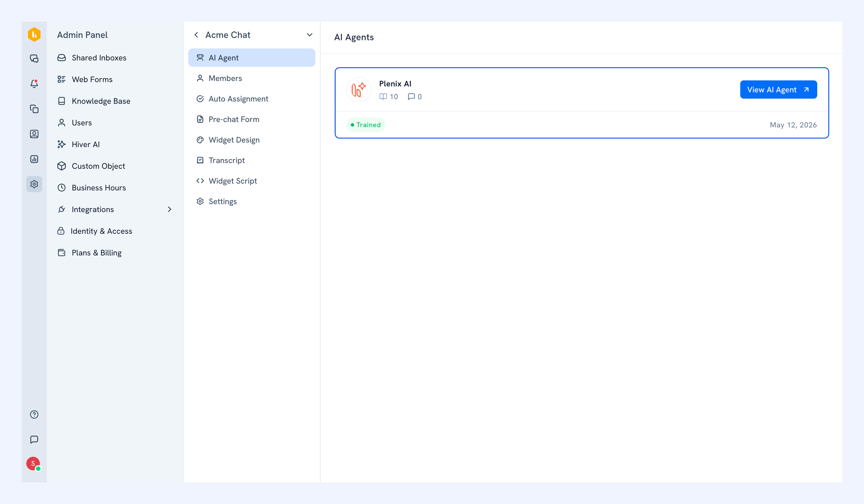Select the admin settings gear in left rail
This screenshot has width=864, height=504.
[34, 184]
